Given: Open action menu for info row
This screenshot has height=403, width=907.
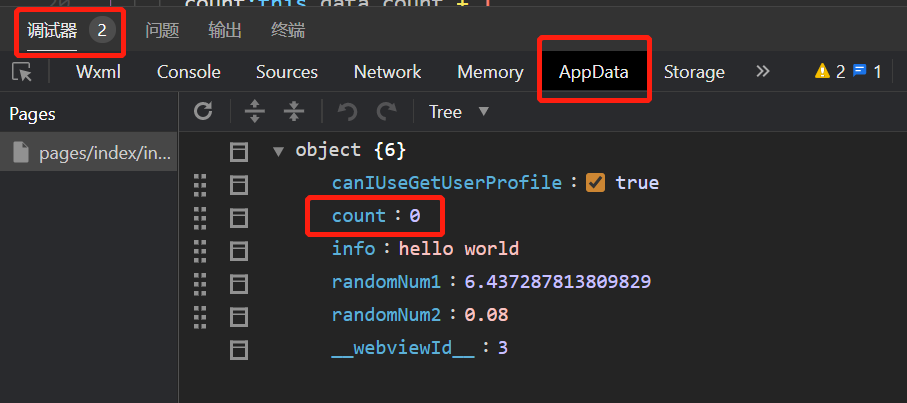Looking at the screenshot, I should coord(238,251).
